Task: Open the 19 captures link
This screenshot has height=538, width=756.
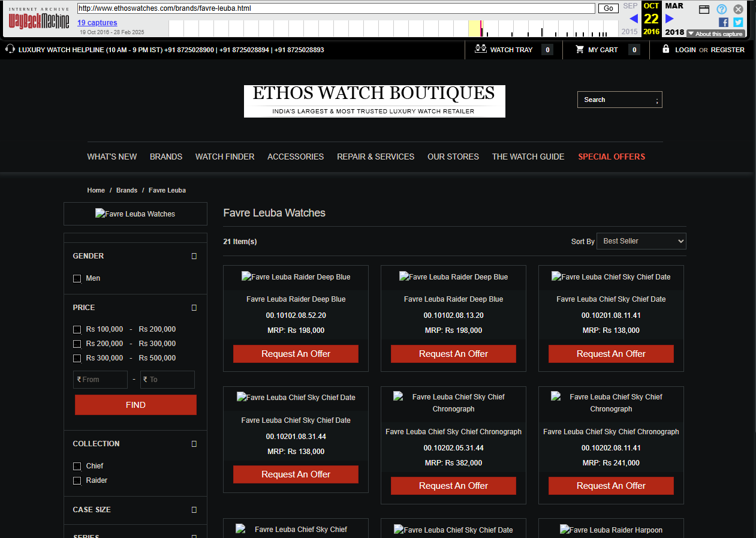Action: 97,23
